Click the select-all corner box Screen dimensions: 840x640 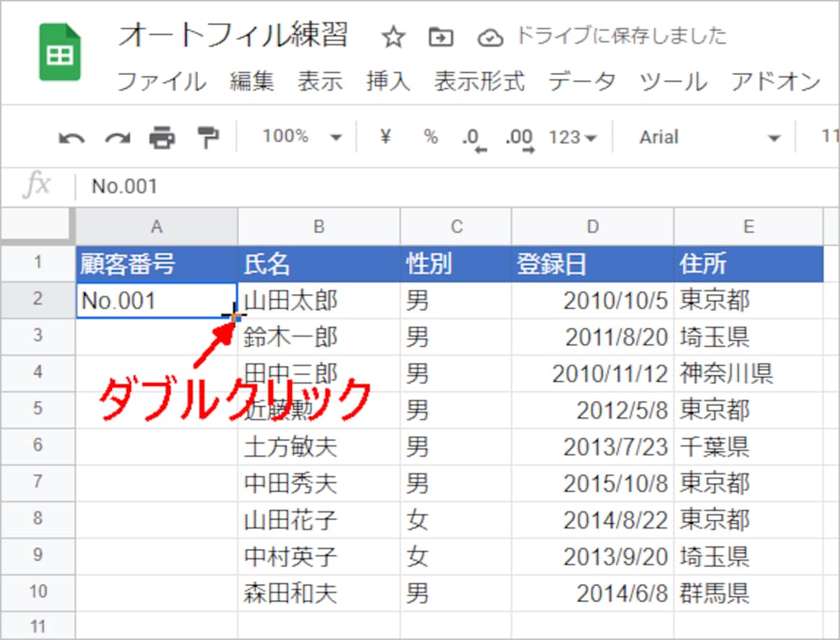pyautogui.click(x=38, y=226)
